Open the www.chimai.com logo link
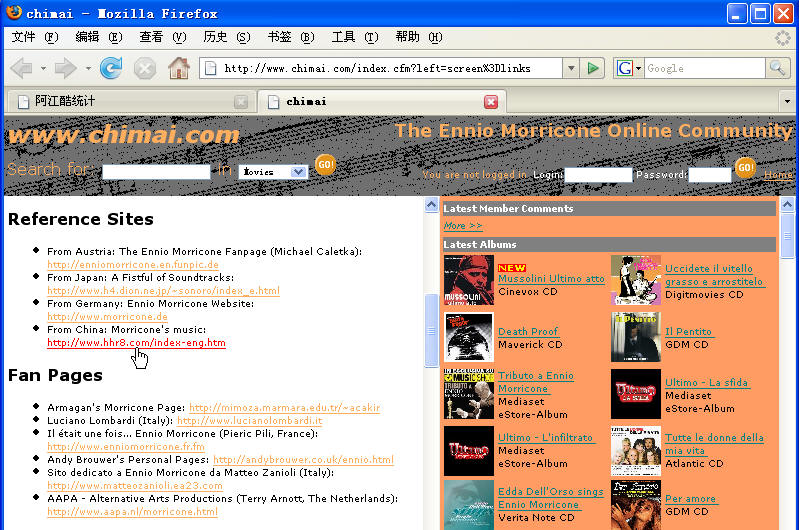 [124, 135]
